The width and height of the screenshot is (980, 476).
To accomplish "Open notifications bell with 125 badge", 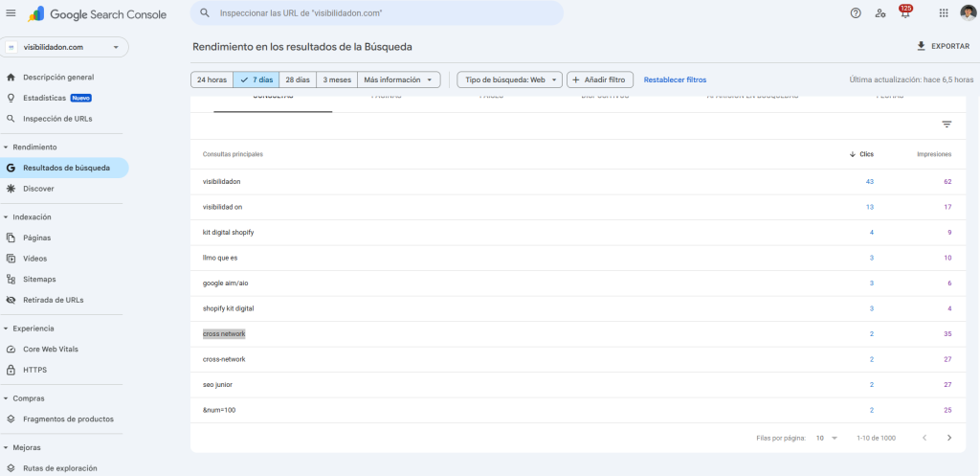I will click(904, 13).
